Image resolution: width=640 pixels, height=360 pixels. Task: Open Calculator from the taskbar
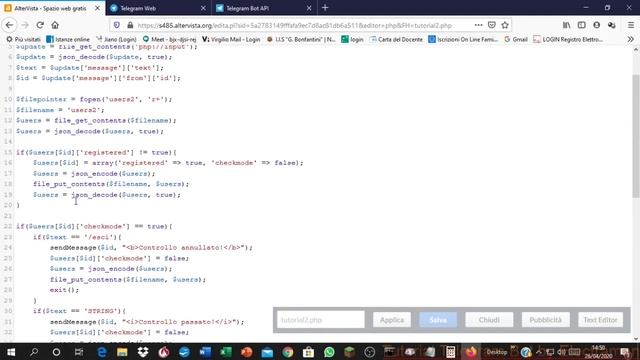point(451,352)
